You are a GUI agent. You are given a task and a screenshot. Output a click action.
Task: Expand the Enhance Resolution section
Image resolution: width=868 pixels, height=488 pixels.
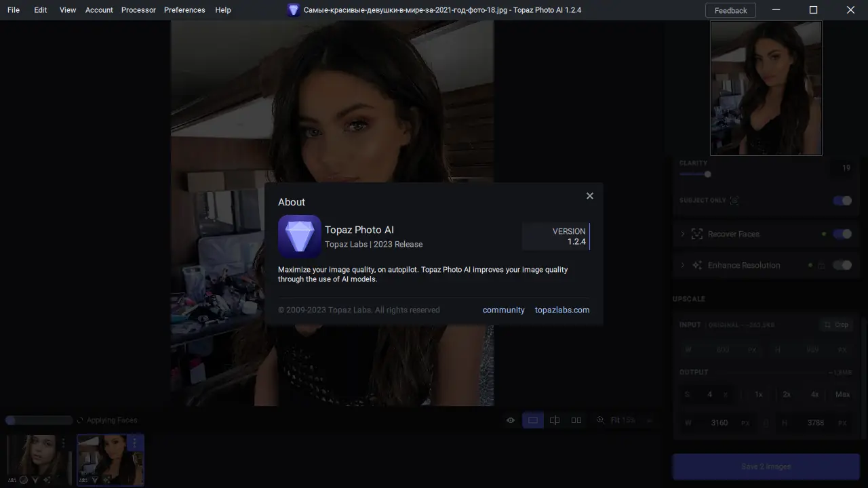(683, 265)
